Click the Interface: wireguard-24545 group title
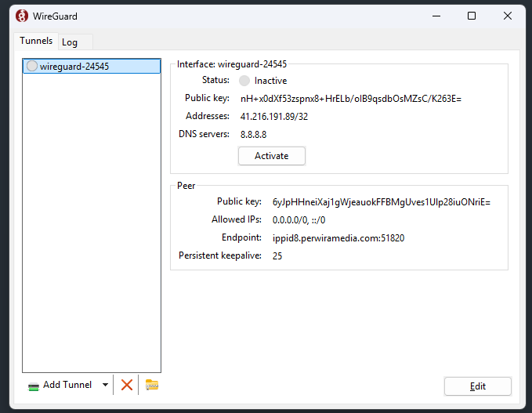Viewport: 532px width, 413px height. pyautogui.click(x=232, y=64)
